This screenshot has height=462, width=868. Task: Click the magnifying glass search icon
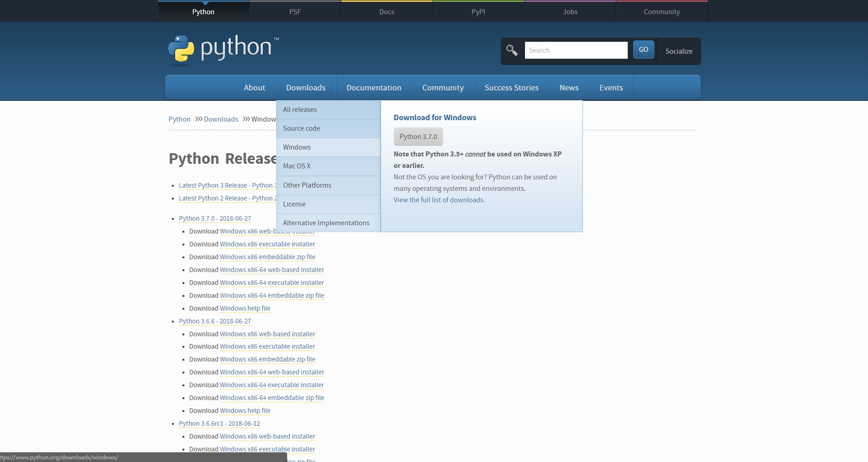click(512, 50)
